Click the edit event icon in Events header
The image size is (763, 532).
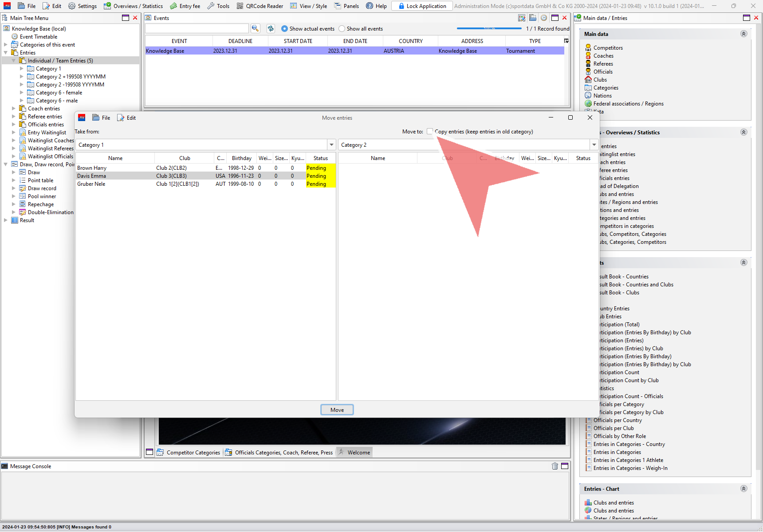522,18
